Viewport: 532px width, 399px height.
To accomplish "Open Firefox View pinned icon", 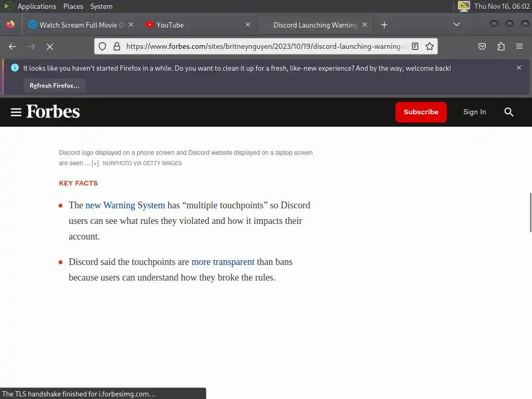I will (10, 25).
